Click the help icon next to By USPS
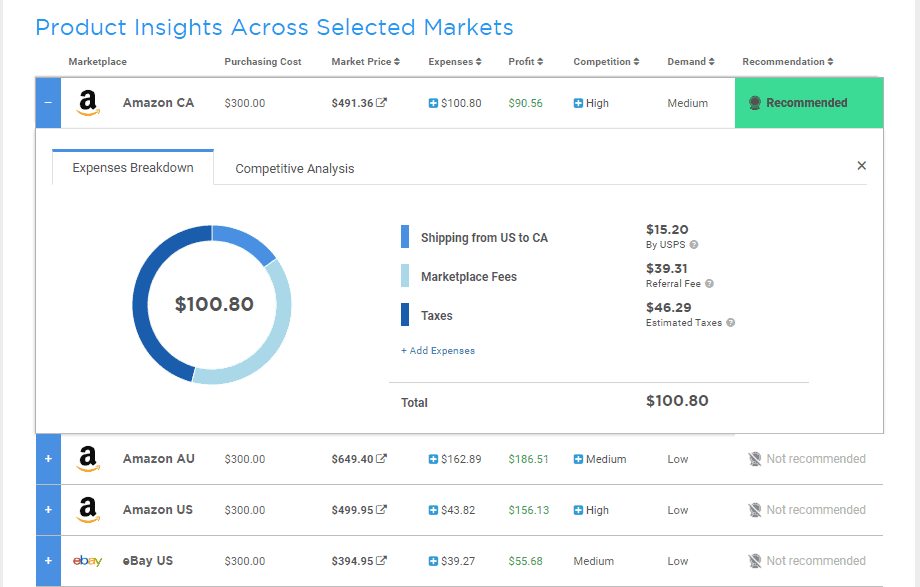Image resolution: width=920 pixels, height=587 pixels. (x=694, y=245)
